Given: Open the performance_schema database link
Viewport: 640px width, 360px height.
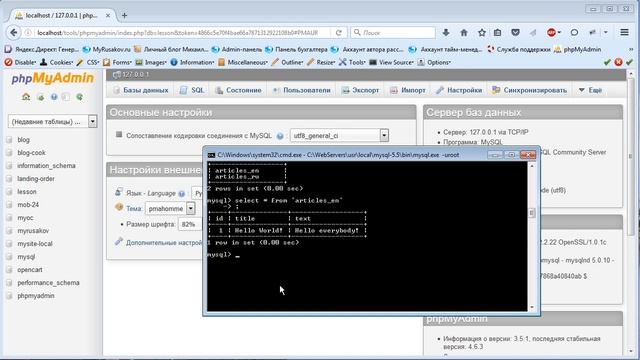Looking at the screenshot, I should tap(48, 282).
